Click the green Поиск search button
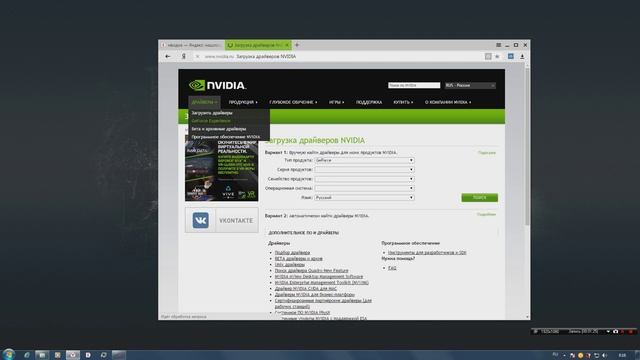 [480, 198]
